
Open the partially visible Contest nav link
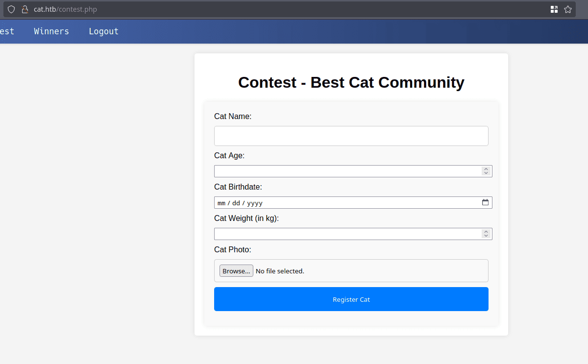tap(6, 31)
